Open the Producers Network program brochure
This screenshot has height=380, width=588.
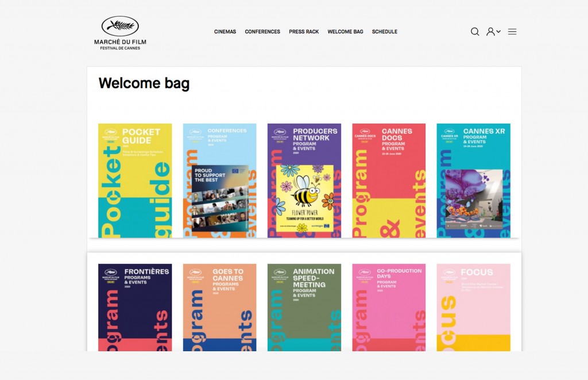pyautogui.click(x=304, y=181)
